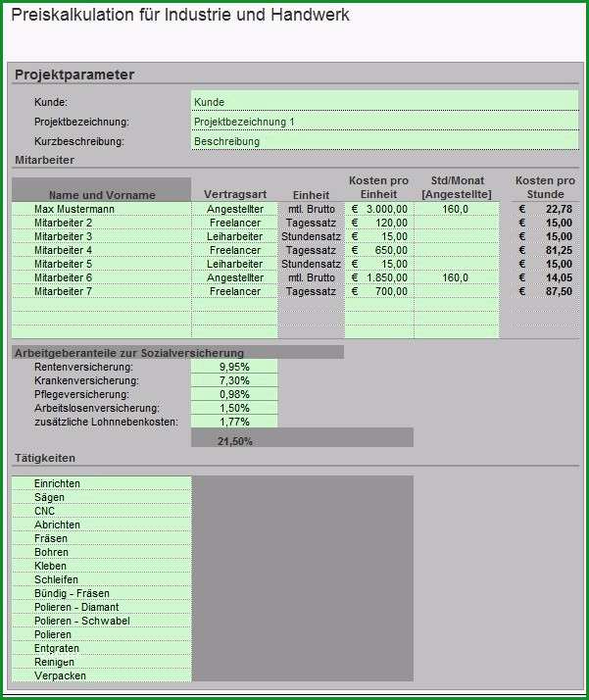Select the Sägen activity row
This screenshot has width=589, height=700.
[x=101, y=497]
